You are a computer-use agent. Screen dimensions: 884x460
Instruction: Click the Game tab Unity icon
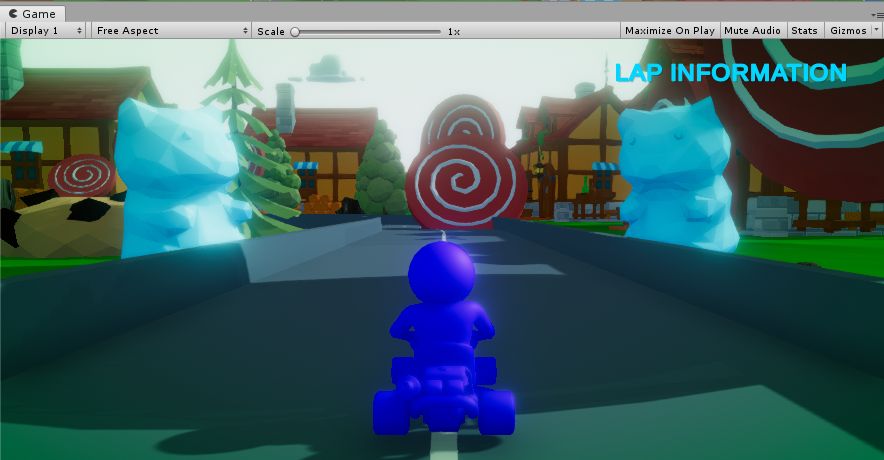pyautogui.click(x=14, y=14)
